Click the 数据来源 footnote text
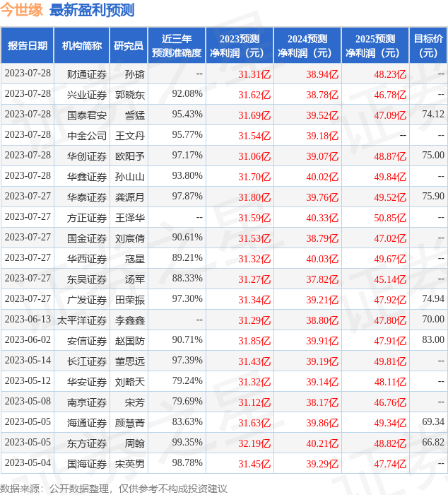This screenshot has width=448, height=495. [x=114, y=489]
